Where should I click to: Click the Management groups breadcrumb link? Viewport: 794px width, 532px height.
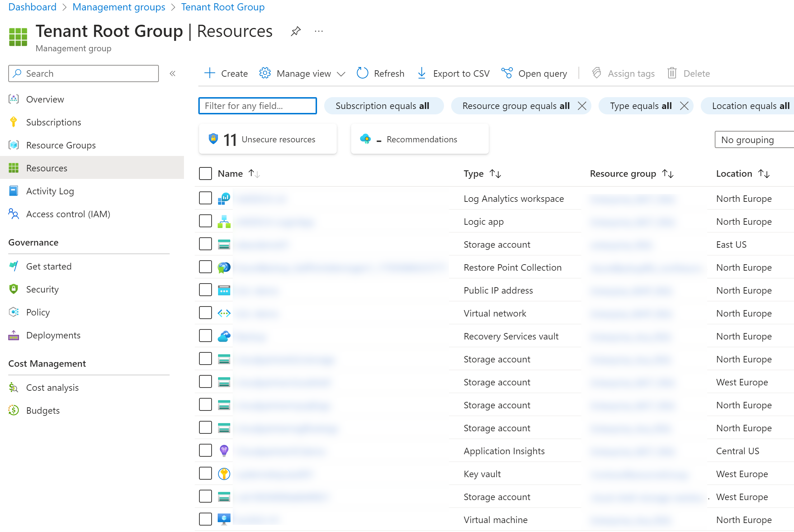119,7
